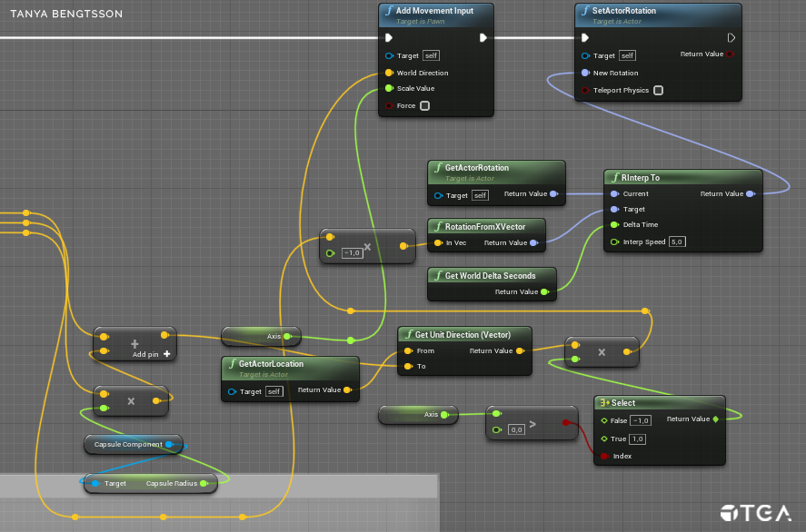The height and width of the screenshot is (532, 806).
Task: Click the Select node False option pin
Action: [604, 420]
